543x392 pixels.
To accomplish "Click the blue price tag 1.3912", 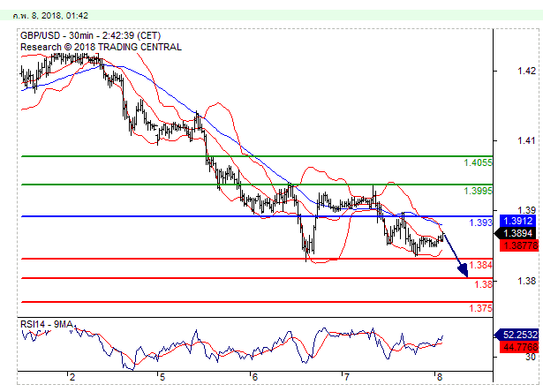I will click(518, 221).
